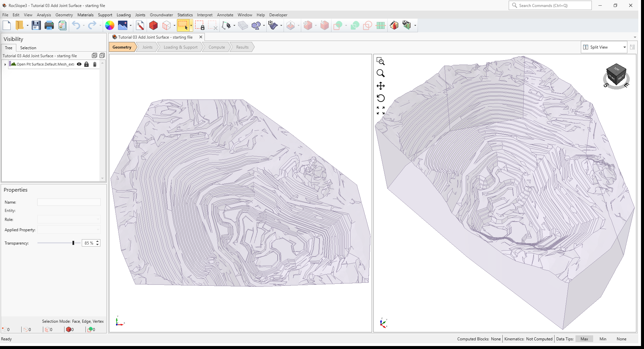Select the pan arrows tool in 3D view
Image resolution: width=644 pixels, height=349 pixels.
coord(381,86)
